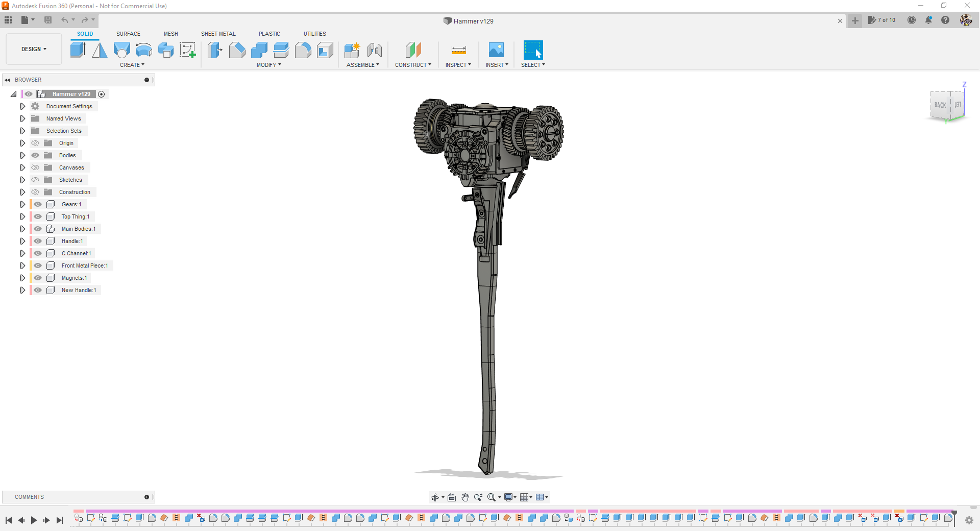The image size is (980, 531).
Task: Show the Origin folder contents
Action: pyautogui.click(x=22, y=143)
